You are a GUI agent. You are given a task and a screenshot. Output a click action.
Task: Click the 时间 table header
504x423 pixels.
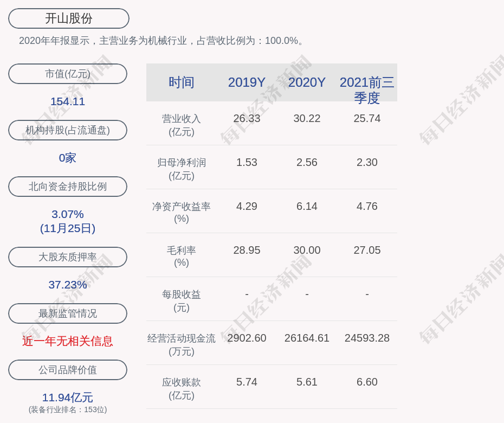(182, 82)
